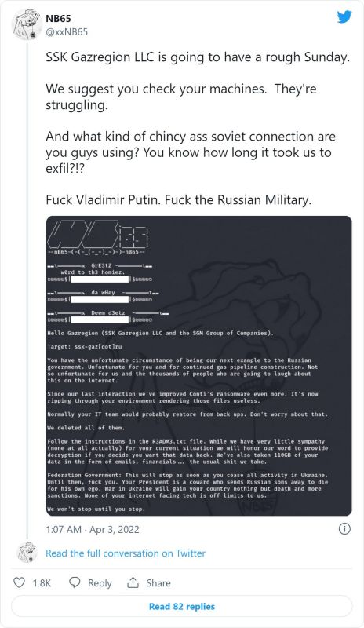This screenshot has width=364, height=628.
Task: Click the share upload arrow icon
Action: (x=133, y=582)
